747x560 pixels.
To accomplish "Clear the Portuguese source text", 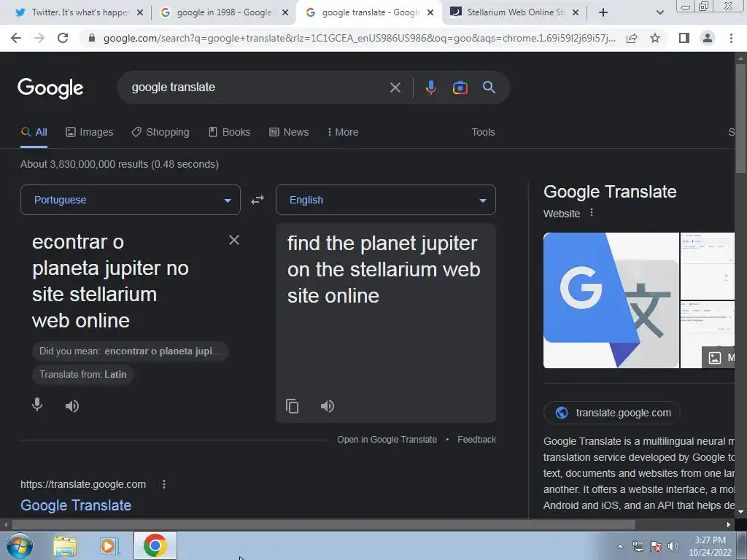I will click(x=234, y=240).
